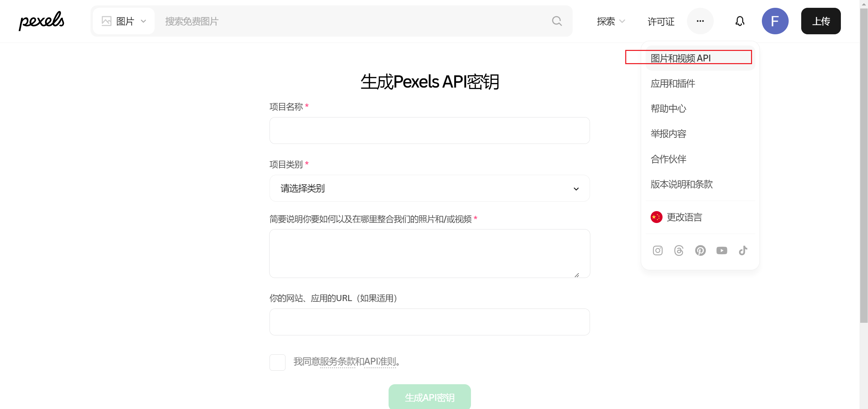Visit the Pexels Pinterest page icon

coord(701,250)
